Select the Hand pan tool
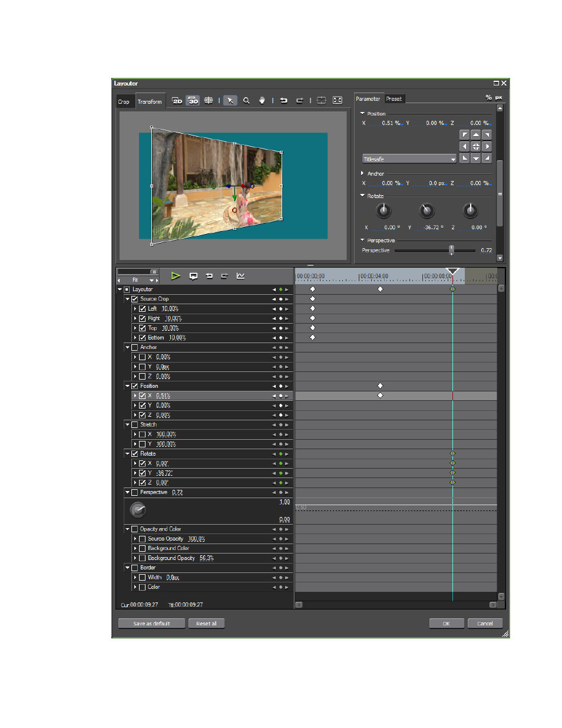The height and width of the screenshot is (728, 562). tap(262, 101)
